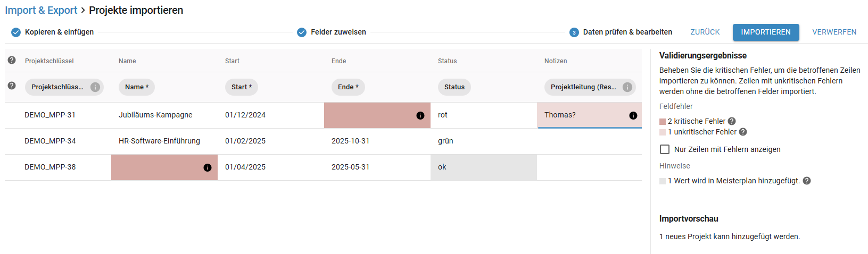Image resolution: width=868 pixels, height=254 pixels.
Task: Click error info icon in empty Name cell
Action: point(208,167)
